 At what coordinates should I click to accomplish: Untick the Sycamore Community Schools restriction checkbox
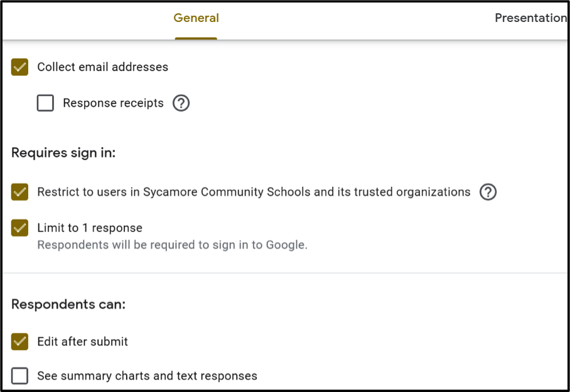click(20, 192)
